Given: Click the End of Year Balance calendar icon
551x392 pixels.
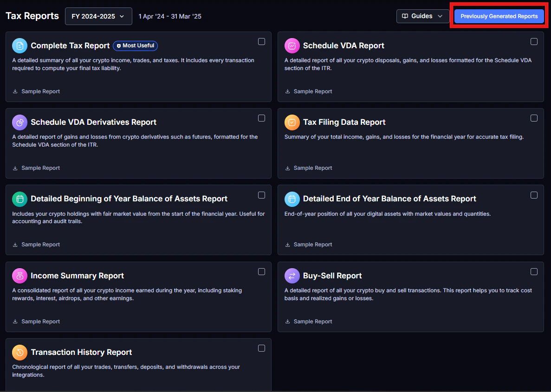Looking at the screenshot, I should pos(292,199).
